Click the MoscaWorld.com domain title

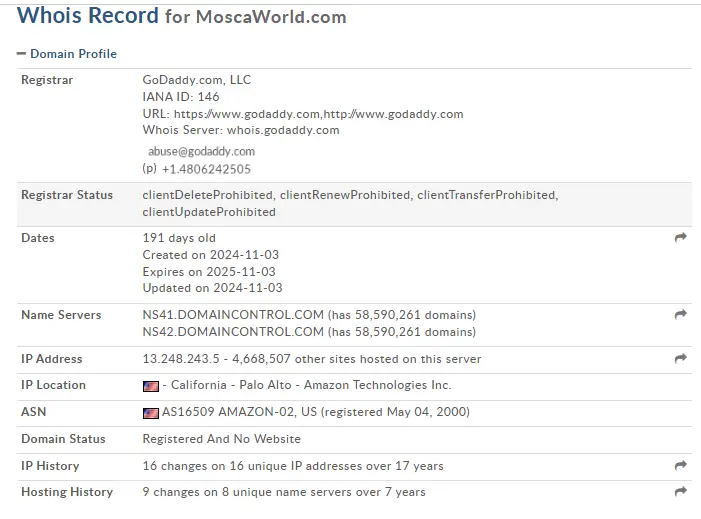(x=271, y=17)
